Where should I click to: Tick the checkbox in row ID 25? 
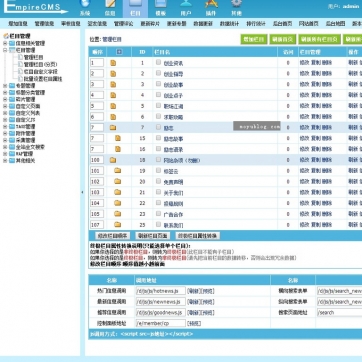158,224
